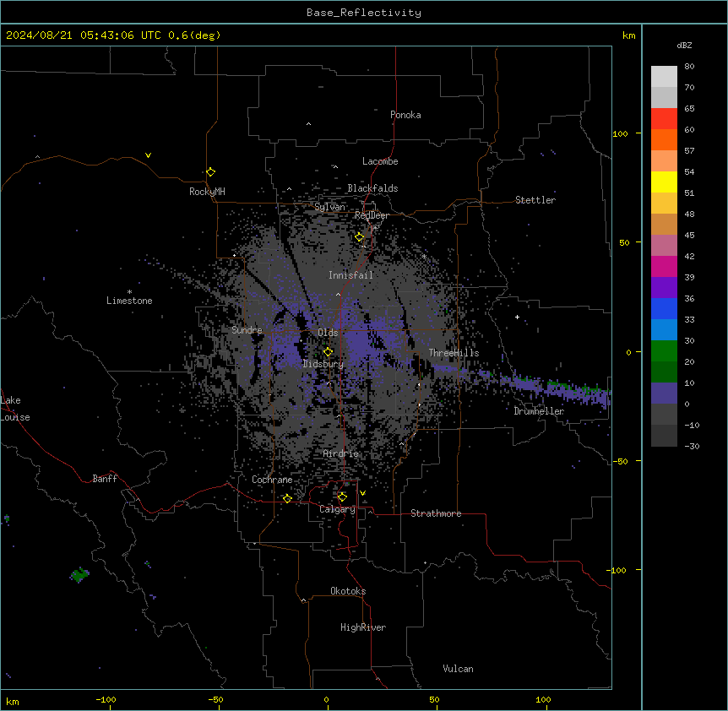This screenshot has width=728, height=711.
Task: Pick the slate blue 0-10 dBZ swatch
Action: tap(664, 393)
